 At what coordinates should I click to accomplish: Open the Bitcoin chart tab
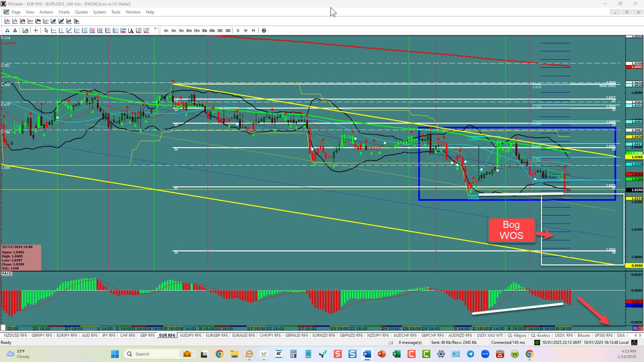tap(583, 335)
